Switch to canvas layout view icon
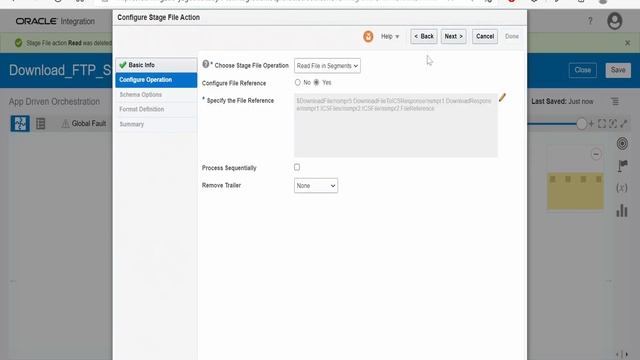This screenshot has height=360, width=640. point(20,123)
